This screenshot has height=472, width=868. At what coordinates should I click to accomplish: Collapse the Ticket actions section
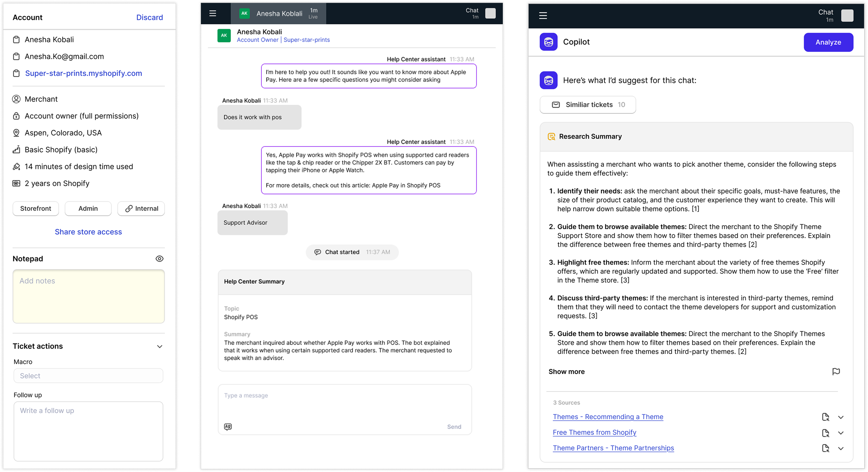(x=160, y=346)
